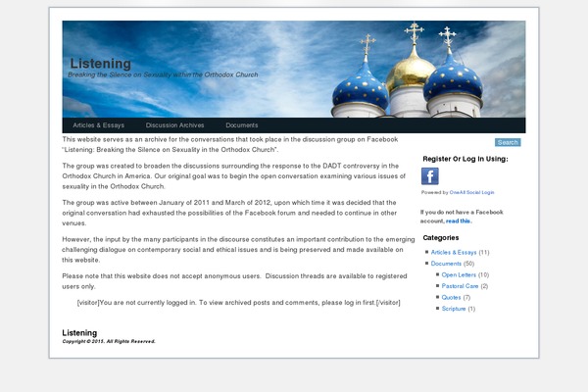Open the Documents menu item
Screen dimensions: 588x392
click(x=241, y=125)
